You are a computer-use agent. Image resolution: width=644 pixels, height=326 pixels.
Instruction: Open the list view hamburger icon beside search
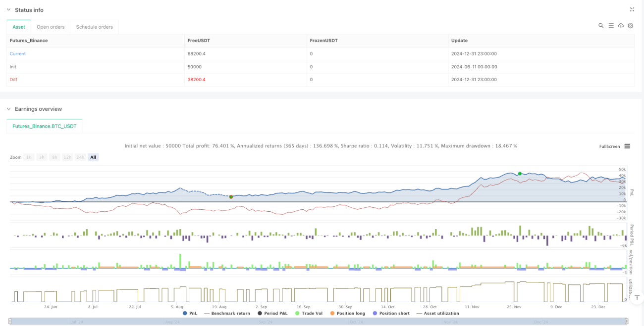point(611,26)
